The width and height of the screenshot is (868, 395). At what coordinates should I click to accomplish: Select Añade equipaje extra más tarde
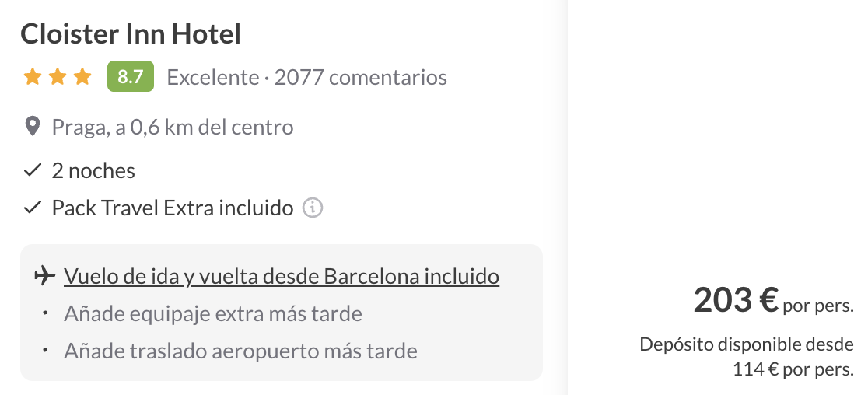tap(213, 314)
